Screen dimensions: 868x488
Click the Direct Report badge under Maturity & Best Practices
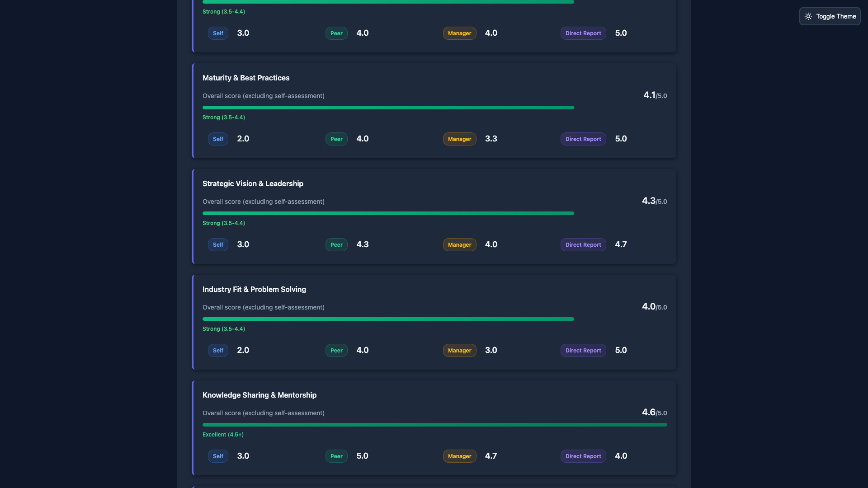[583, 139]
